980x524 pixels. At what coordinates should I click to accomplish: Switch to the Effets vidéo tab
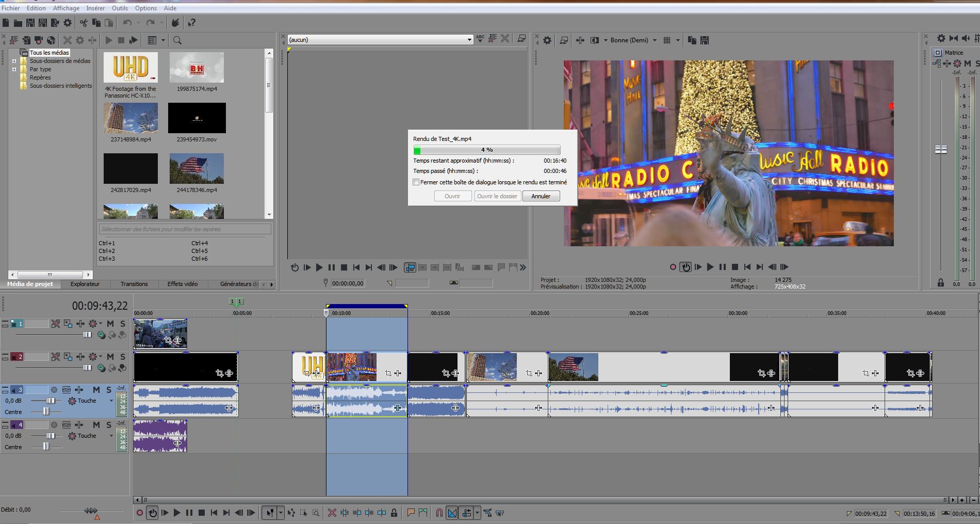click(183, 284)
